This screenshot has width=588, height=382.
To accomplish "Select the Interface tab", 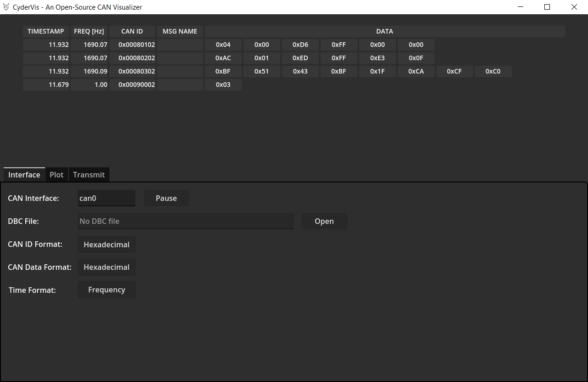I will (24, 175).
